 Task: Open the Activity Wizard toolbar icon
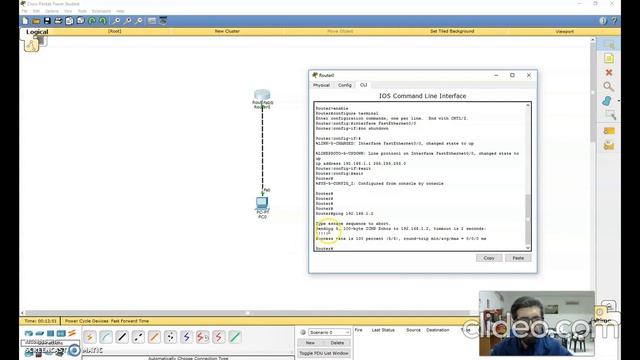coord(69,21)
